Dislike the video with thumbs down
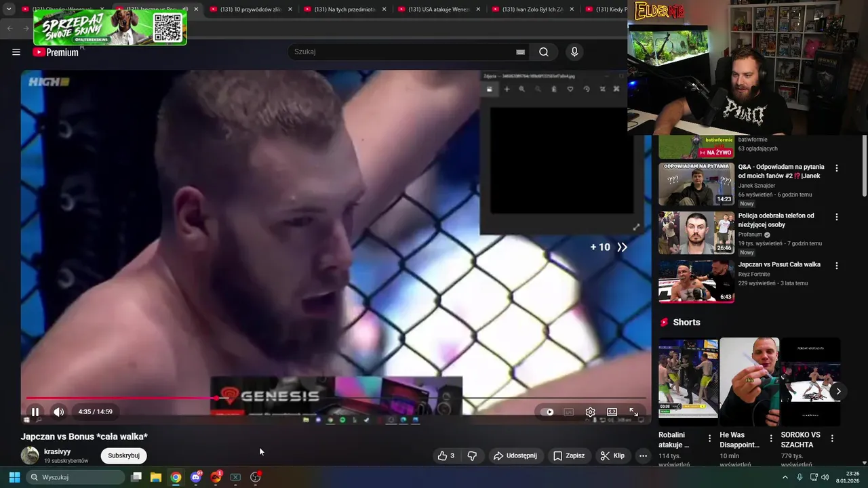 click(473, 455)
